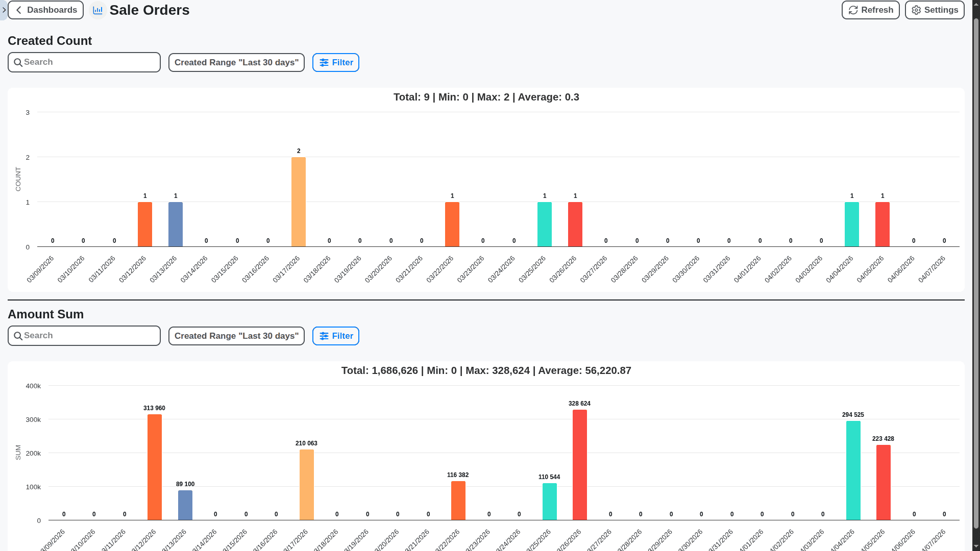Click the bar chart icon beside Sale Orders title
The height and width of the screenshot is (551, 980).
[97, 10]
